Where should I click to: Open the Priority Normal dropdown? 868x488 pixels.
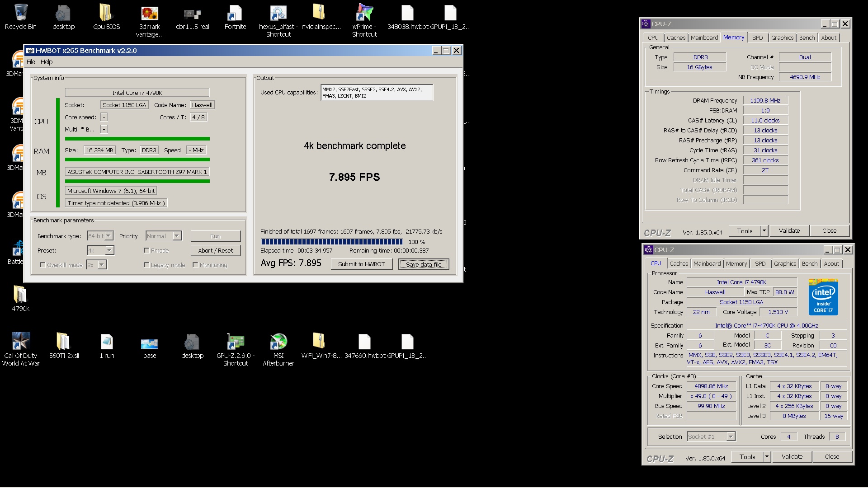[x=164, y=236]
